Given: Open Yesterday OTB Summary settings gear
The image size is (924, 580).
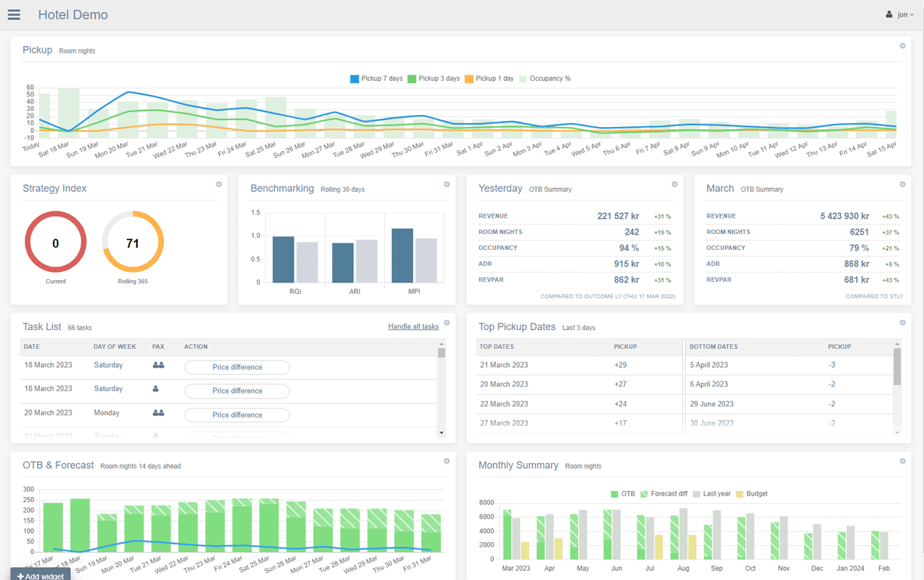Looking at the screenshot, I should click(675, 184).
